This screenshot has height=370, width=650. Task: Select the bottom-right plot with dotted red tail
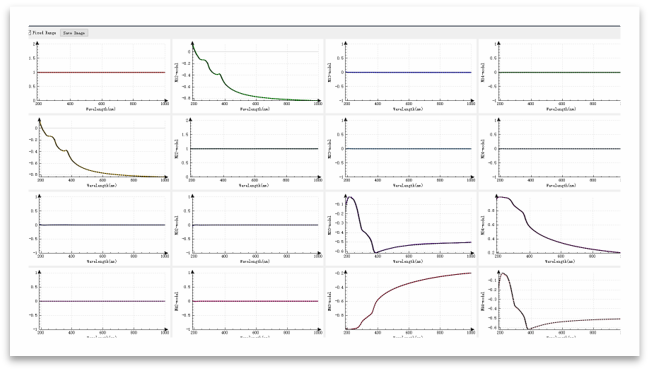pos(550,302)
